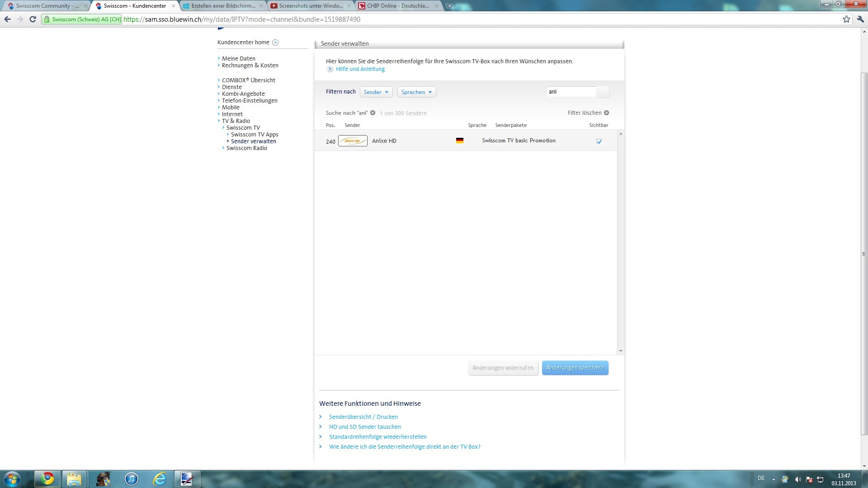
Task: Click the bookmark star icon
Action: coord(846,19)
